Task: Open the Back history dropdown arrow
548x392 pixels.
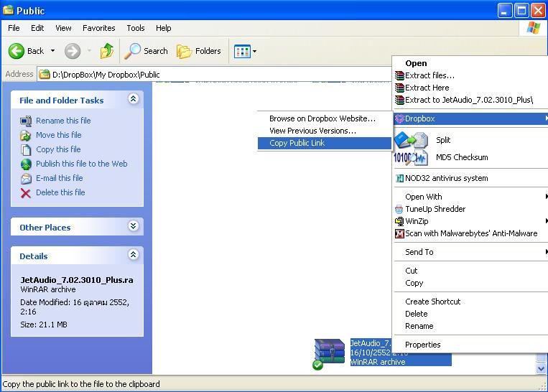Action: [52, 51]
